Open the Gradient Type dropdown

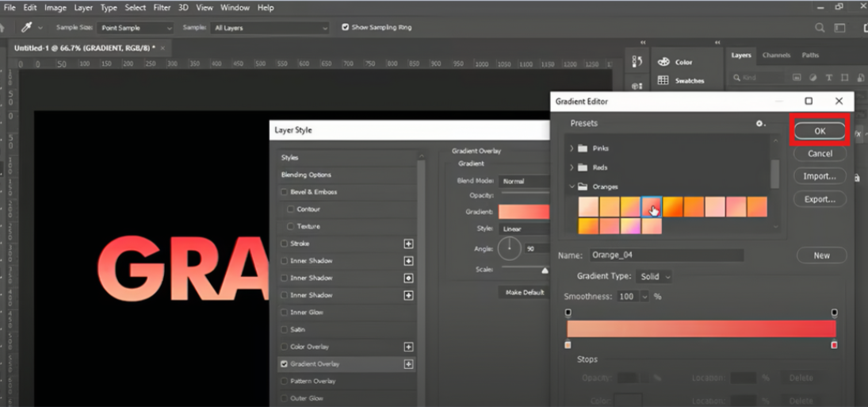pos(654,276)
